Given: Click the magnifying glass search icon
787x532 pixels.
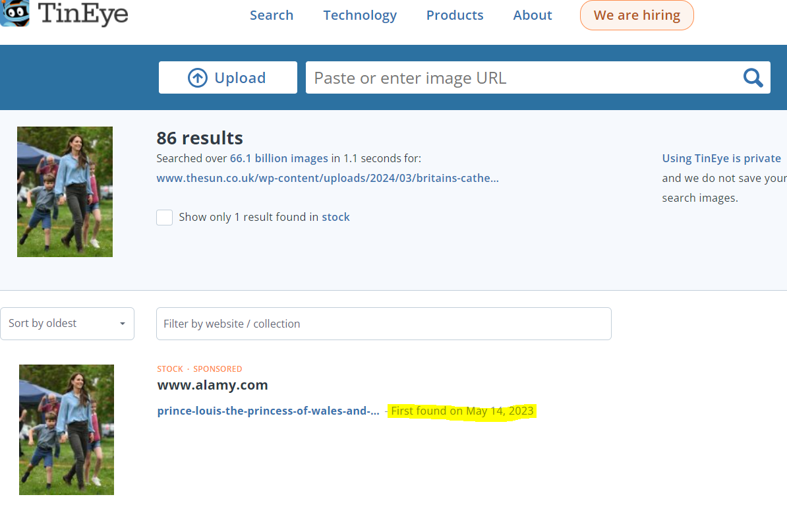Looking at the screenshot, I should 753,78.
